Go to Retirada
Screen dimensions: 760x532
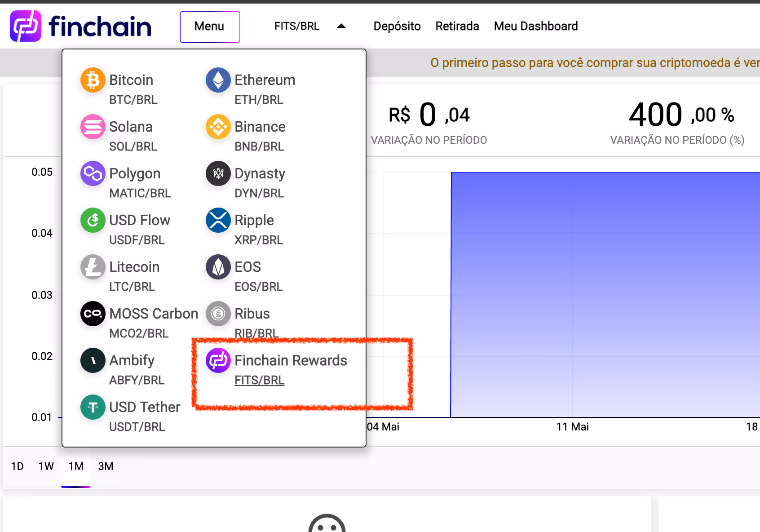pyautogui.click(x=457, y=26)
